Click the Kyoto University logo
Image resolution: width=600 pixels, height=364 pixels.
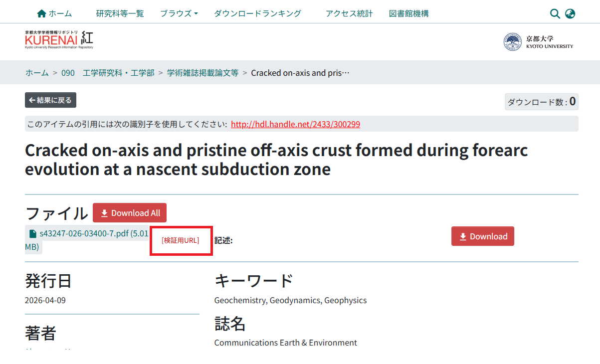tap(538, 42)
